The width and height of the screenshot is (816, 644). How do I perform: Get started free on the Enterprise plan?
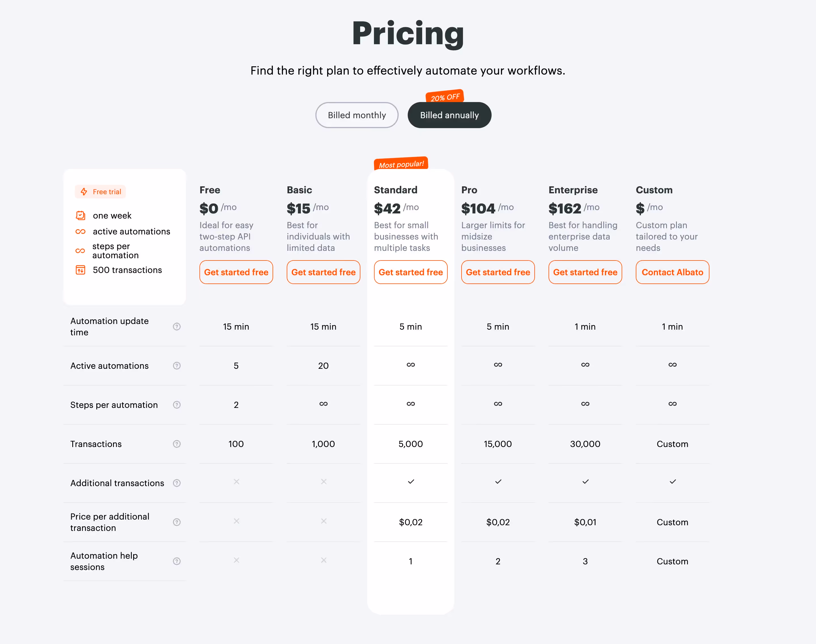click(x=585, y=272)
